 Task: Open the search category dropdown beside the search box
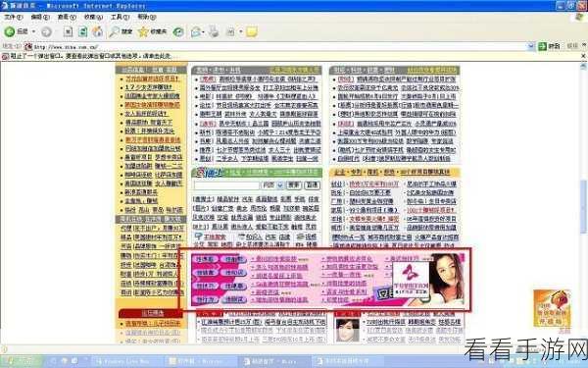point(279,184)
